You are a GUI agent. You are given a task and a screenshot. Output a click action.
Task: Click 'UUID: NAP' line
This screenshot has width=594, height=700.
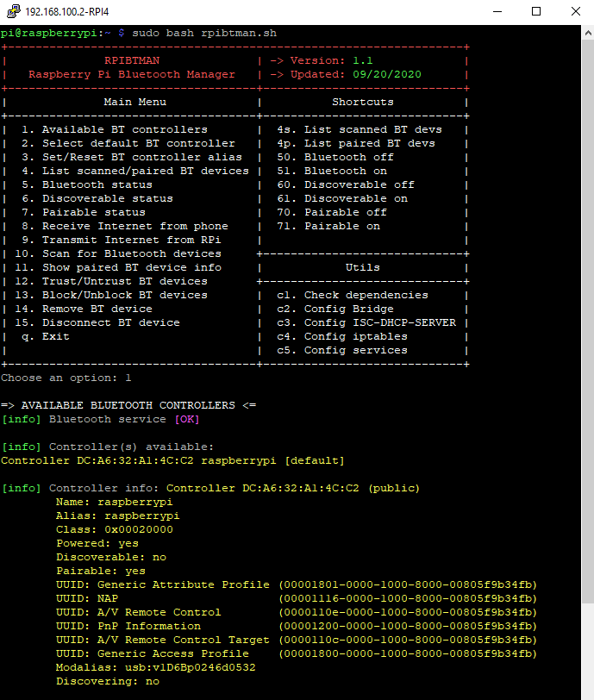(x=297, y=599)
